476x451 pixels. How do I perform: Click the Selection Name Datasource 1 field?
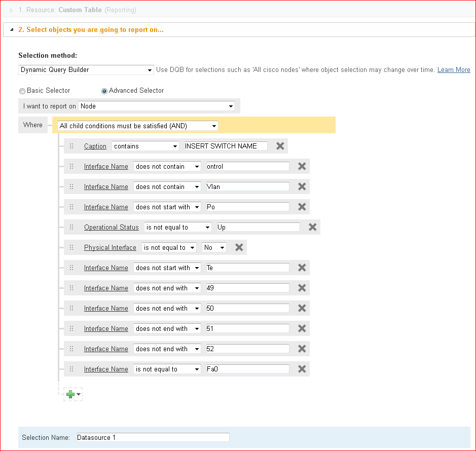point(153,437)
